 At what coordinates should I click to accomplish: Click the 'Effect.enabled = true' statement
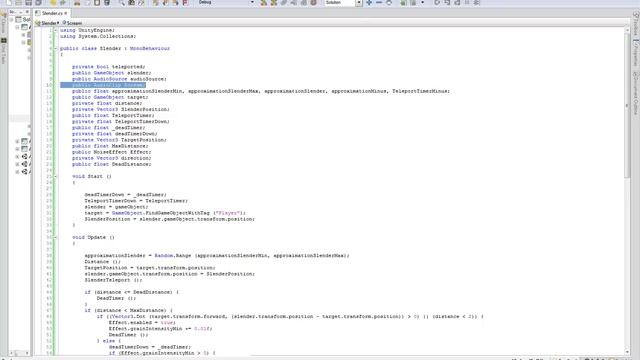(142, 322)
